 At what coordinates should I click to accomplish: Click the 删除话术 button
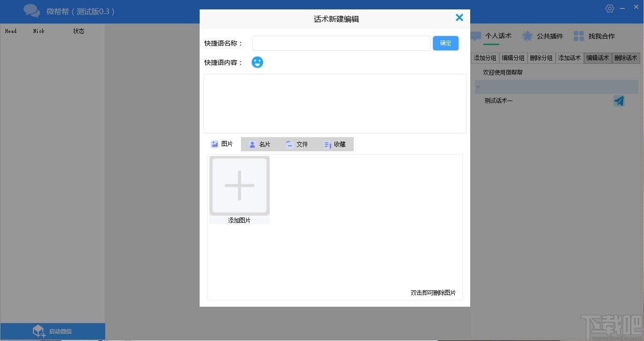tap(626, 58)
